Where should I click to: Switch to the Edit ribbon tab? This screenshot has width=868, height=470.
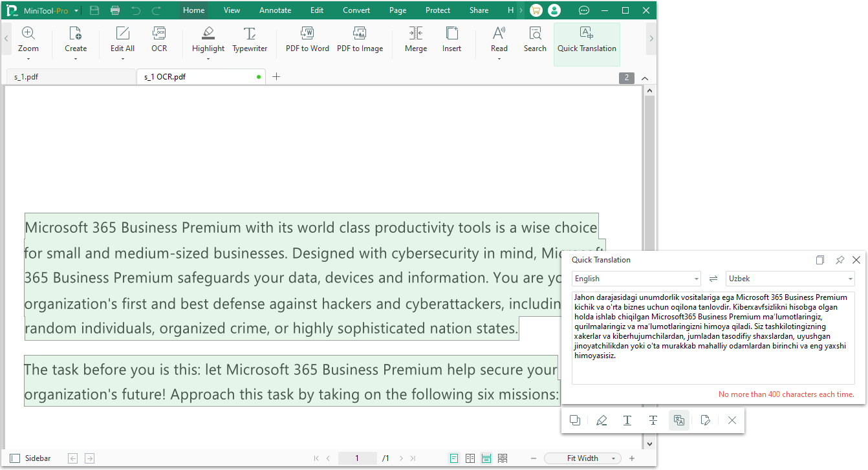[x=317, y=10]
